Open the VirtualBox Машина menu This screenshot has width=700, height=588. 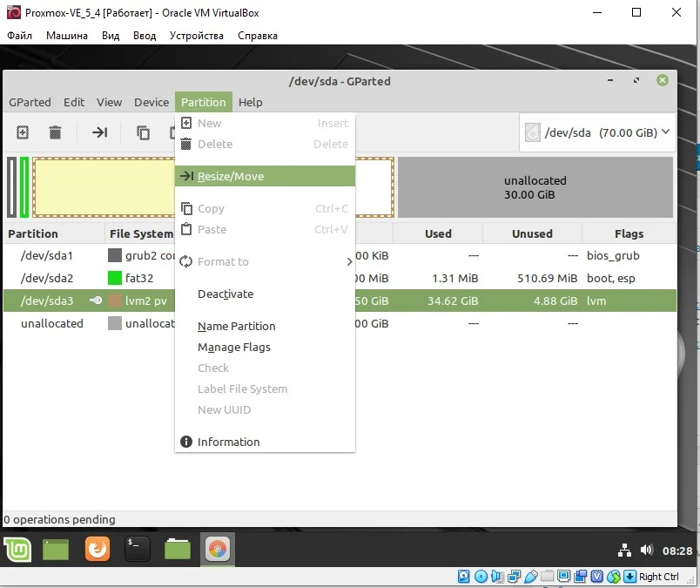tap(67, 36)
